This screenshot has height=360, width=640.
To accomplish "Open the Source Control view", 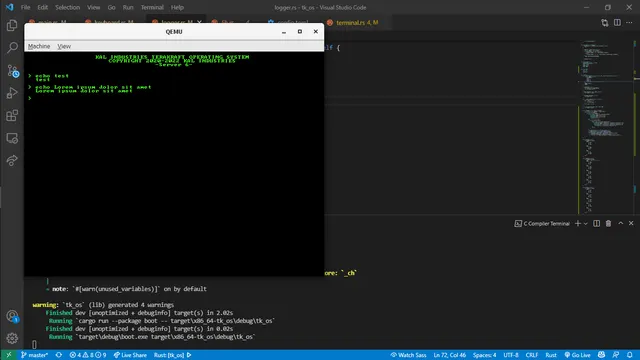I will click(x=12, y=71).
